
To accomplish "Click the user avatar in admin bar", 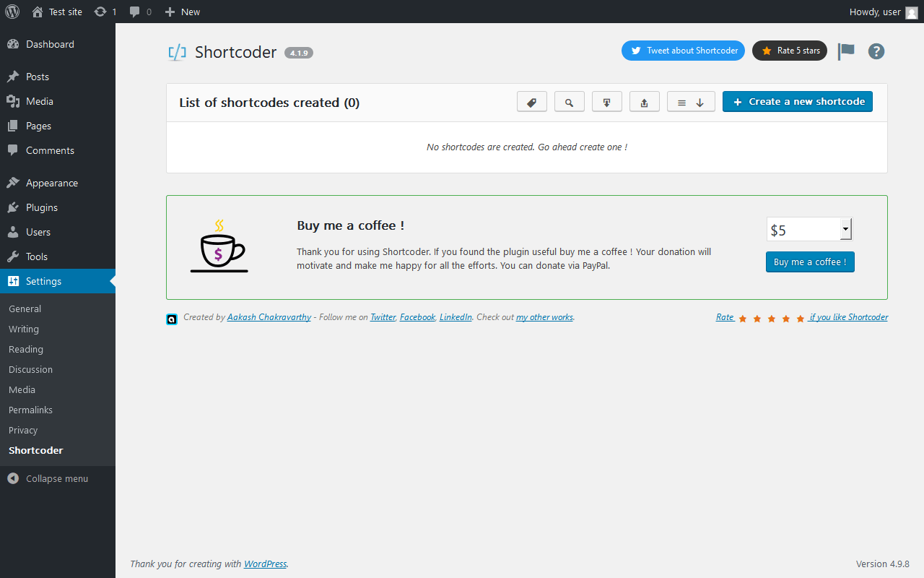I will pyautogui.click(x=912, y=12).
